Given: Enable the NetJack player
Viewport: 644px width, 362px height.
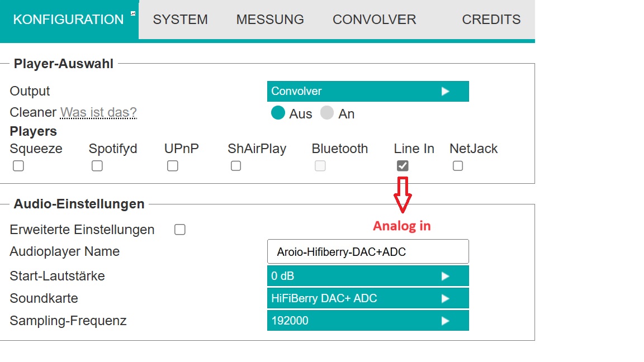Looking at the screenshot, I should (x=458, y=165).
